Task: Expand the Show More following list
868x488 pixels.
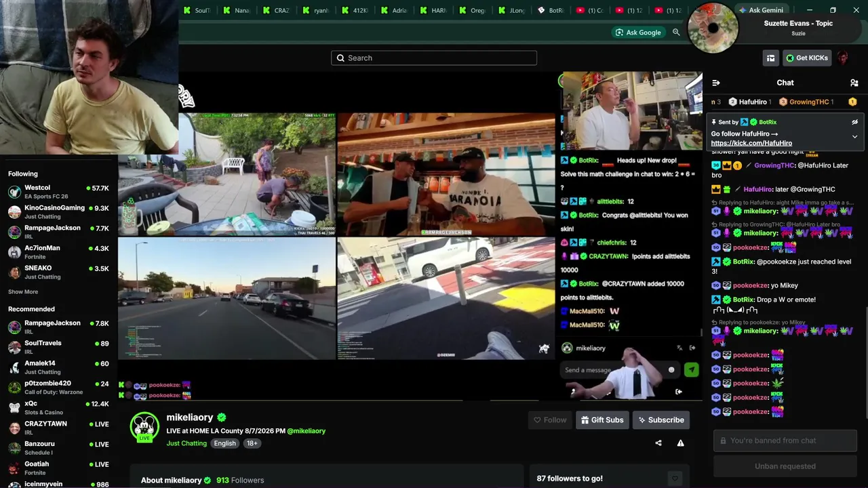Action: pos(23,292)
